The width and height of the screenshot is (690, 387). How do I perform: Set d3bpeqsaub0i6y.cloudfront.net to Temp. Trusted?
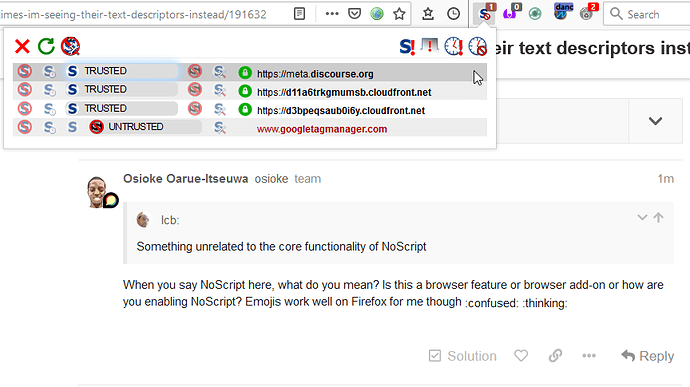click(x=49, y=109)
